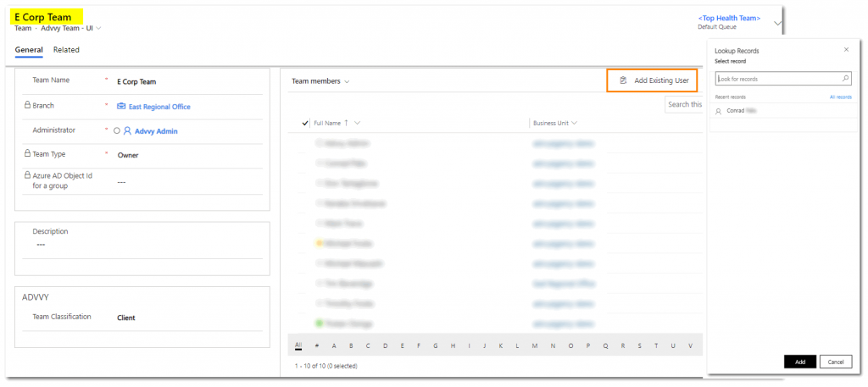Open the All records link
868x387 pixels.
point(840,97)
